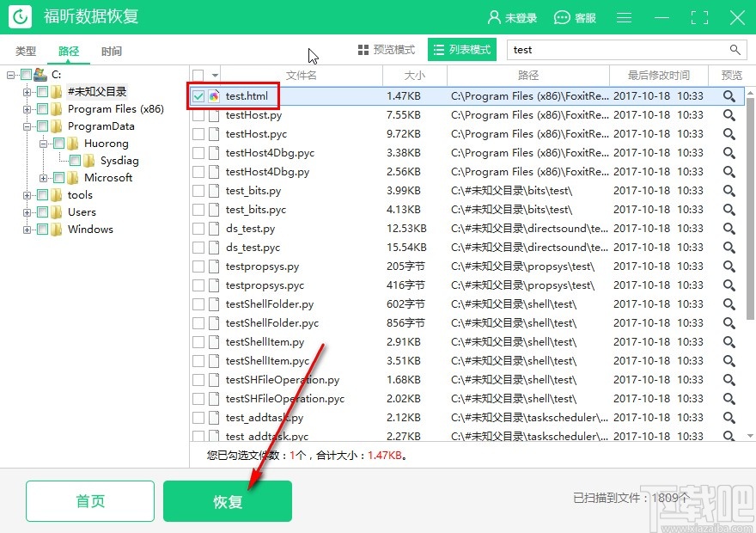Screen dimensions: 756x533
Task: Expand the Program Files (x86) tree node
Action: 27,109
